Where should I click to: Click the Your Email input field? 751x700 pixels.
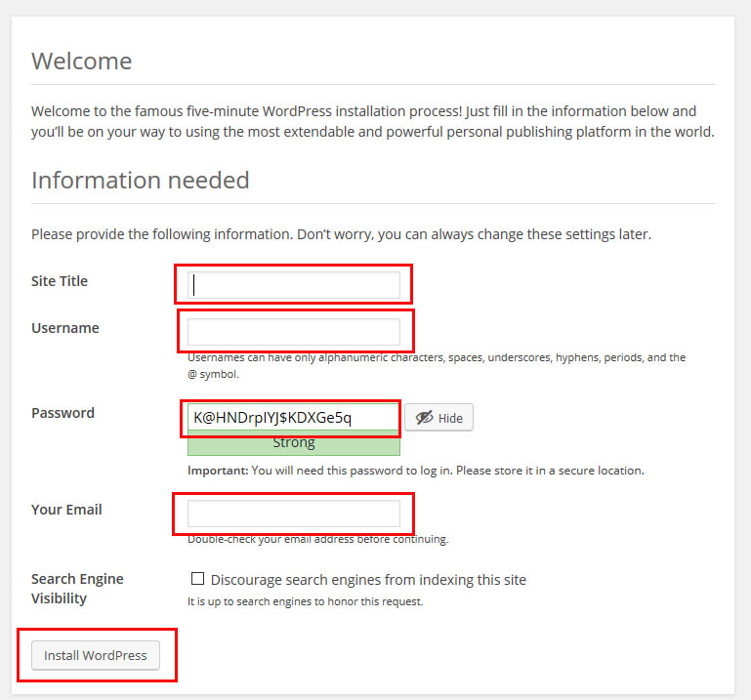294,514
